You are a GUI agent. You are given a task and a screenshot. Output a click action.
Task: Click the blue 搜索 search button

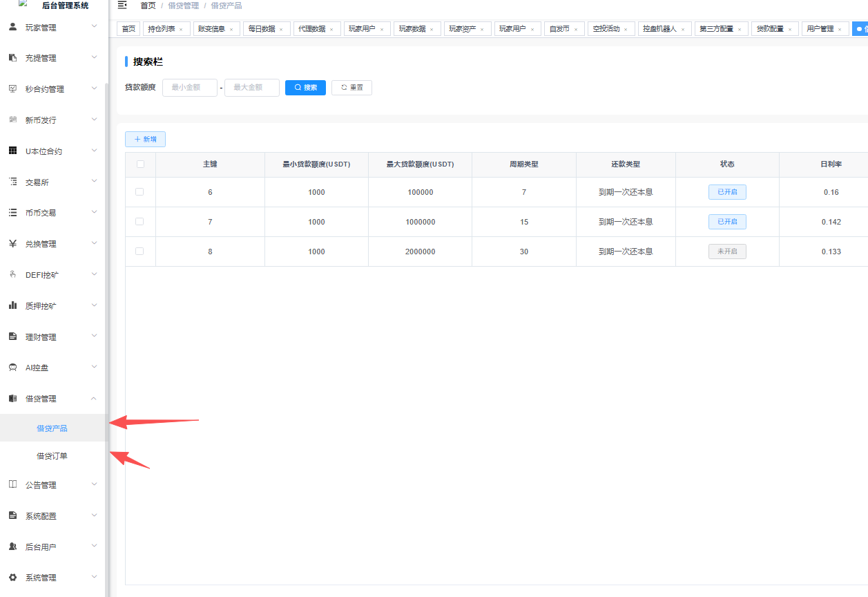(x=305, y=88)
